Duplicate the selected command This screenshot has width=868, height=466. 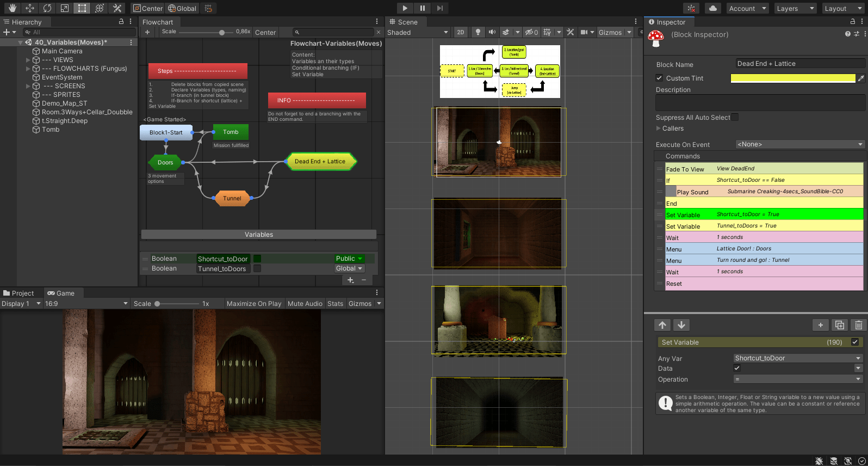pos(839,325)
